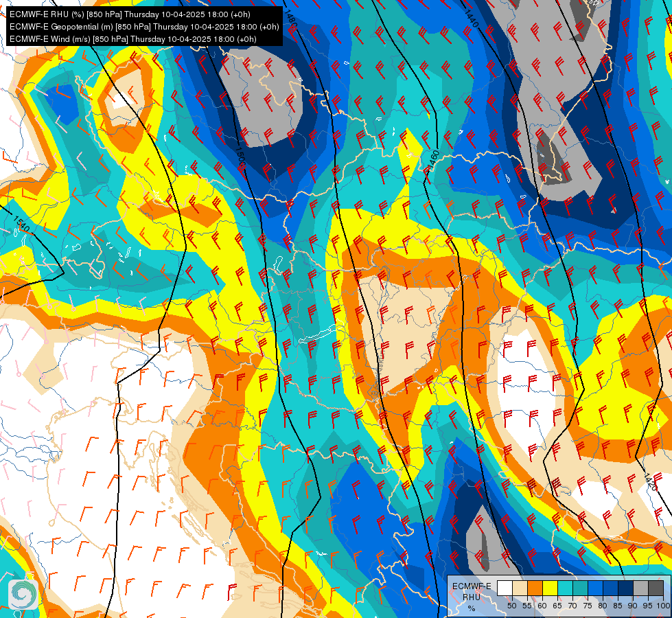Viewport: 672px width, 618px height.
Task: Click the 1440 geopotential contour label
Action: tap(471, 19)
